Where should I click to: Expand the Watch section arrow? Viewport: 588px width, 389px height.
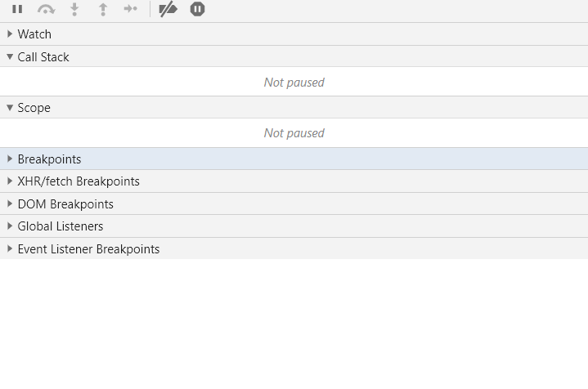click(10, 34)
